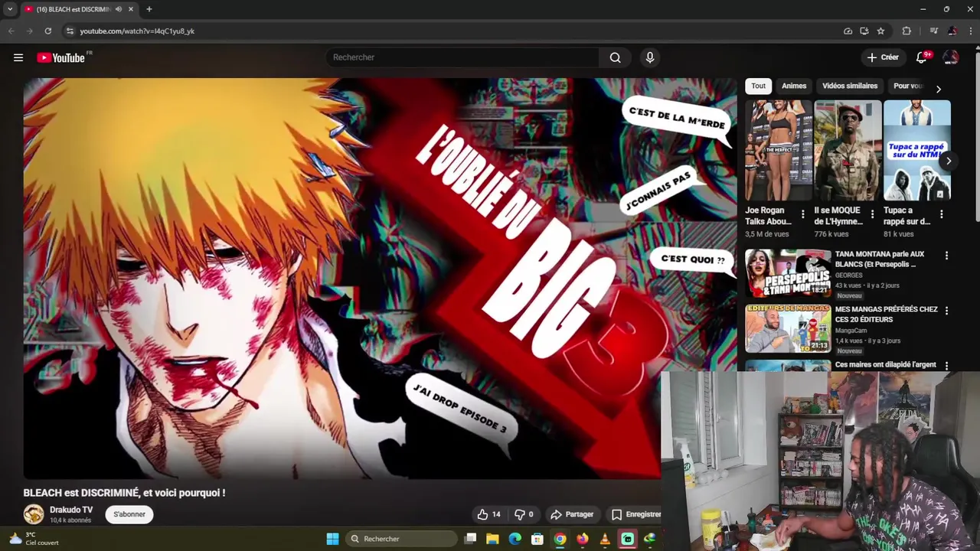Open the Chrome profile avatar

click(x=952, y=31)
